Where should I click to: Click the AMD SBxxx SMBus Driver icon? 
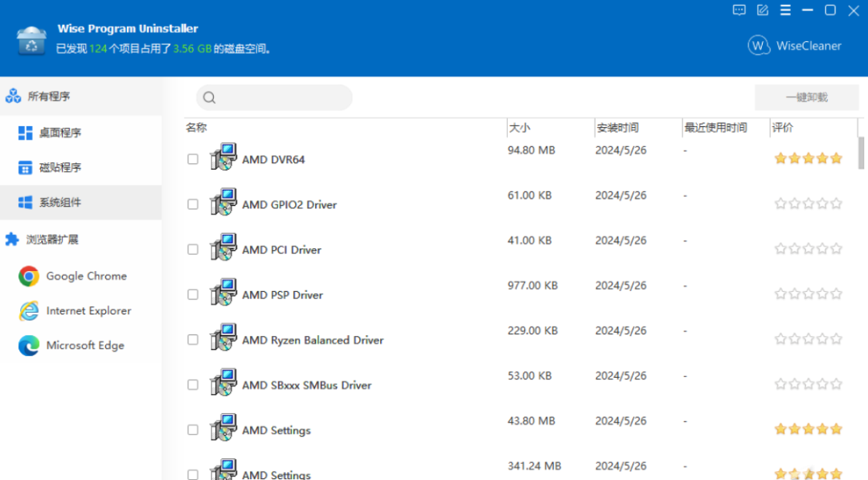coord(223,383)
